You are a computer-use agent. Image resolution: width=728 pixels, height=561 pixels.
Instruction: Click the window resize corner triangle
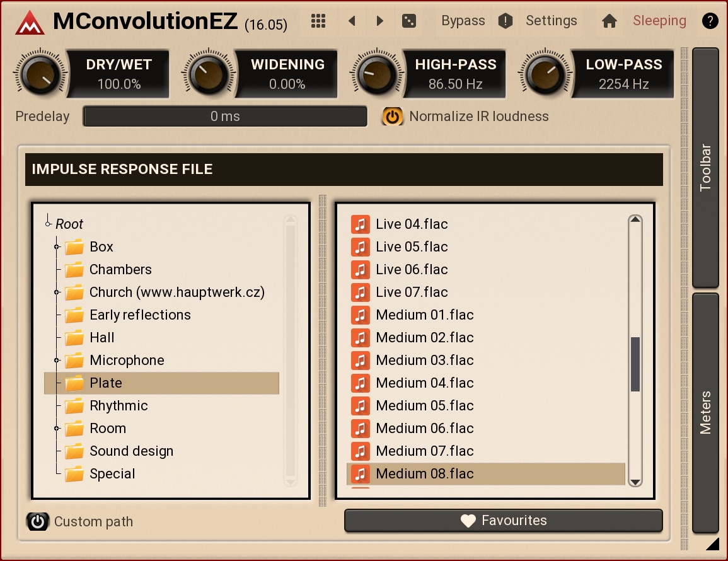[712, 544]
